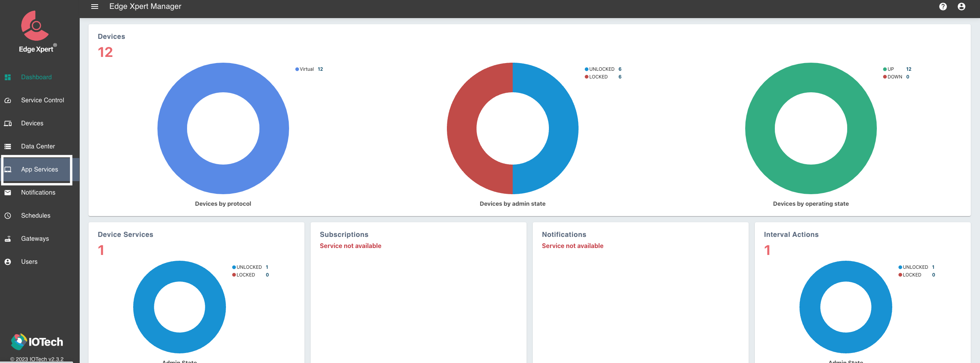Screen dimensions: 980x363
Task: Click the Users person icon in sidebar
Action: pos(8,262)
